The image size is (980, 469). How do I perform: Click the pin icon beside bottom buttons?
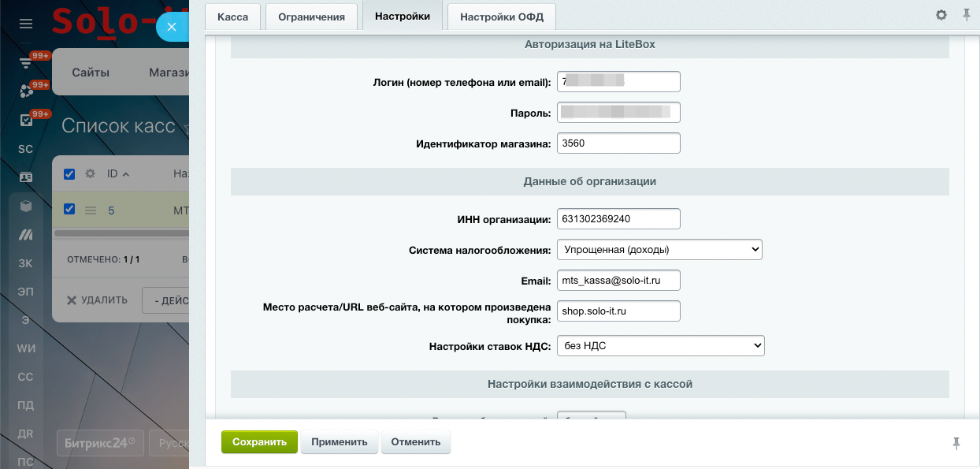[x=956, y=443]
